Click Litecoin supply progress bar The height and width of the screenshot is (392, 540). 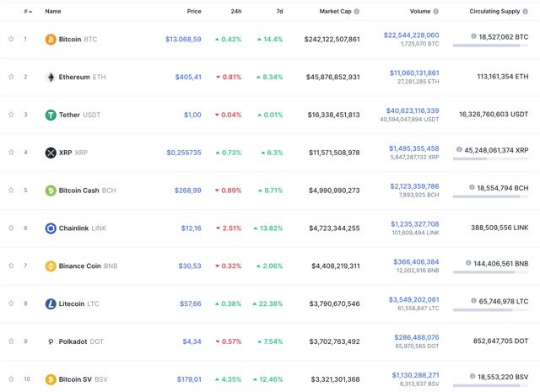pyautogui.click(x=490, y=309)
